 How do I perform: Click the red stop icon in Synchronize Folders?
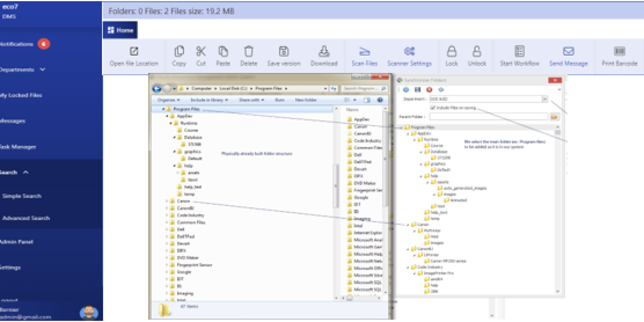pos(429,90)
